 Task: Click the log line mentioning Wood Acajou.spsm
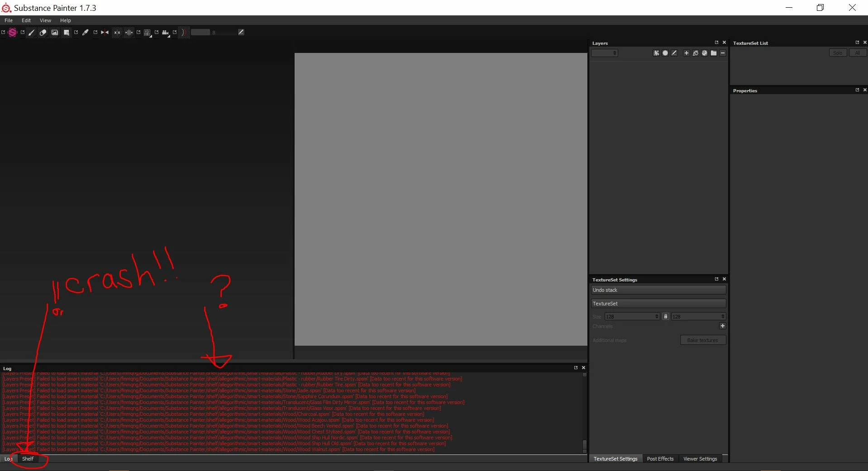218,420
